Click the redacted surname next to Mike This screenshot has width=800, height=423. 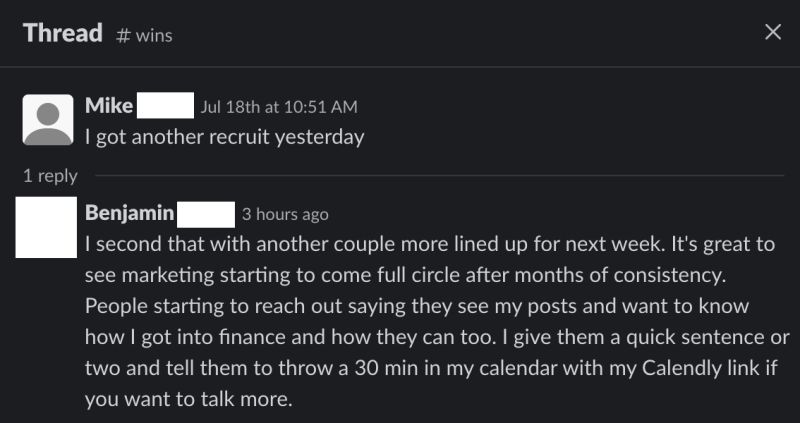pos(164,106)
